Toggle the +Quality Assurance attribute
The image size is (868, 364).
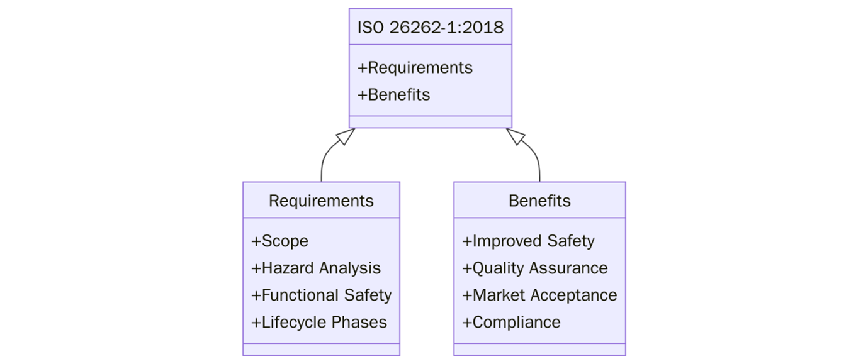[535, 268]
